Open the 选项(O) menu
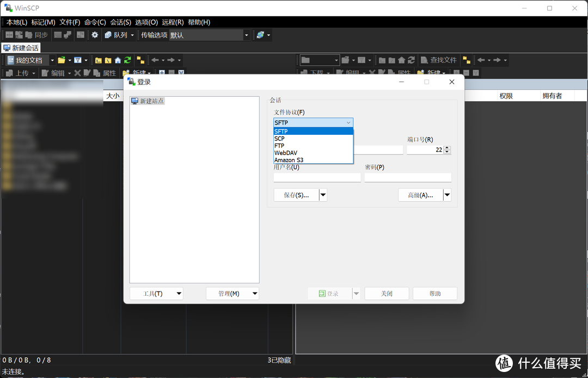 click(146, 22)
